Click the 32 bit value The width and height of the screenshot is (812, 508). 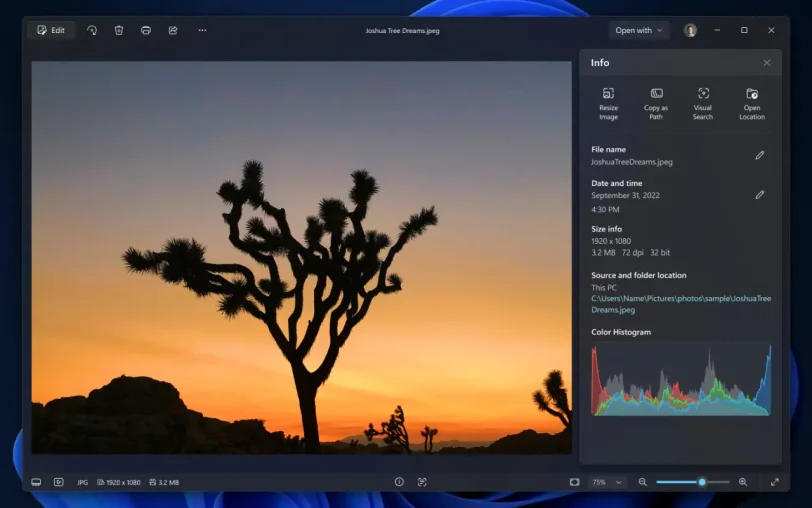[x=660, y=253]
